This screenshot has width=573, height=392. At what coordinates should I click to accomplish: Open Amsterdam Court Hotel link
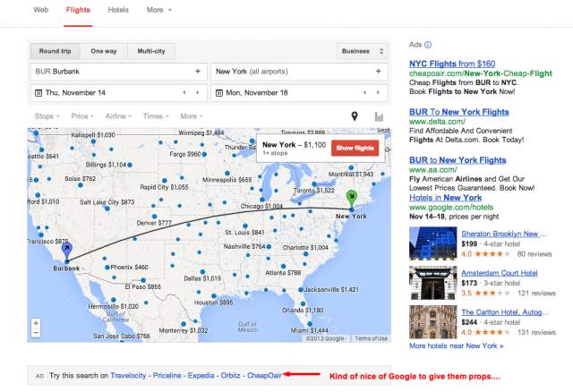pos(500,273)
